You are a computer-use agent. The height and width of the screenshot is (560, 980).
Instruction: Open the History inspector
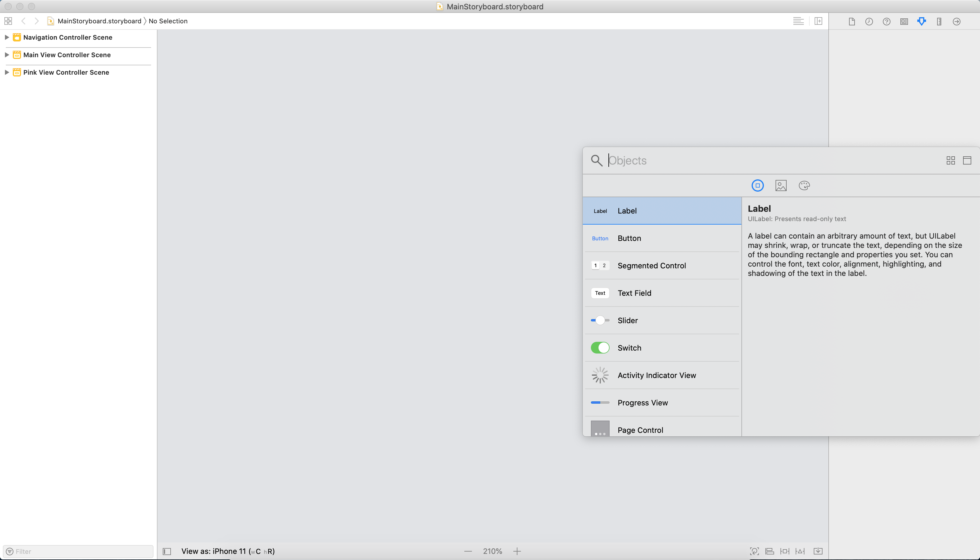pyautogui.click(x=869, y=22)
